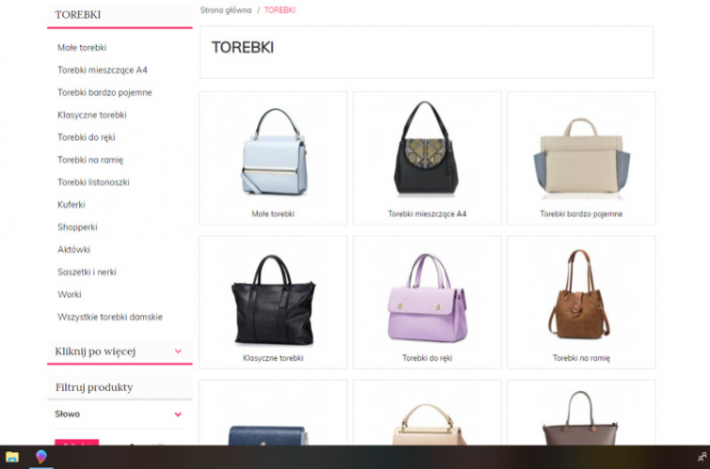The width and height of the screenshot is (710, 469).
Task: Click the light blue small handbag image
Action: 273,152
